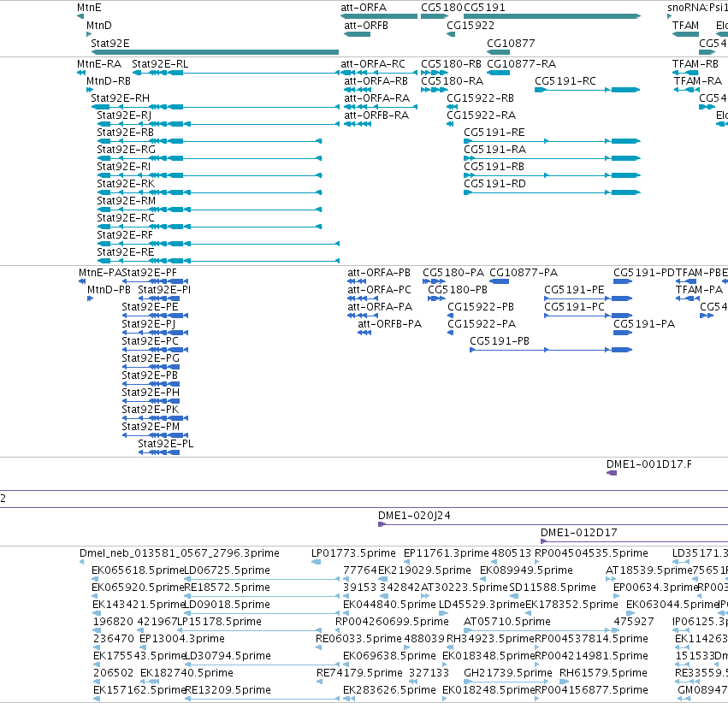Click protein label "Stat92E-PL"

click(x=166, y=444)
